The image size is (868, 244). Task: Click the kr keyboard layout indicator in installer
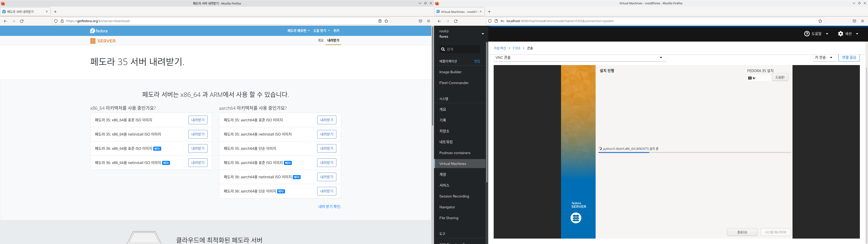point(752,78)
